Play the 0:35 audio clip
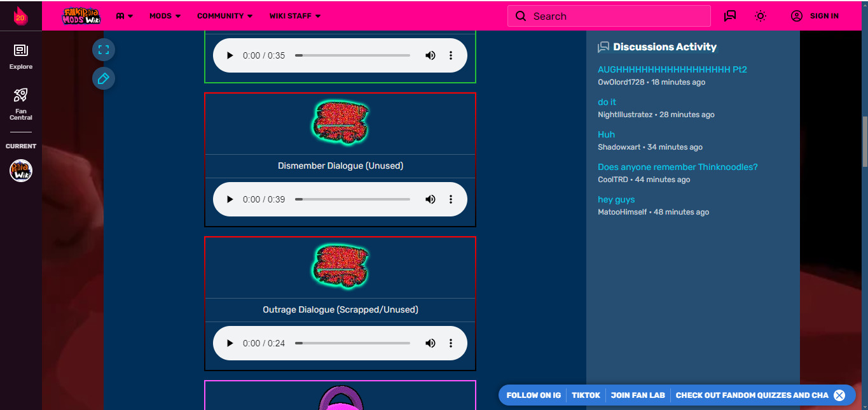868x410 pixels. click(230, 55)
